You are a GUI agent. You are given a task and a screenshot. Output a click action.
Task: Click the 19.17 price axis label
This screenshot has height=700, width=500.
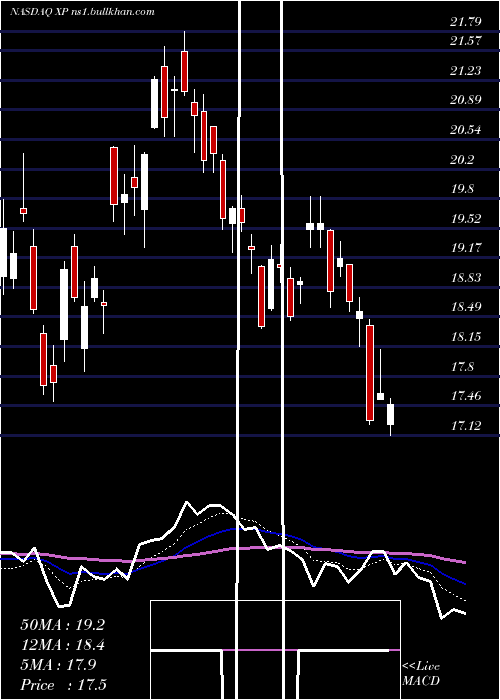pyautogui.click(x=466, y=248)
